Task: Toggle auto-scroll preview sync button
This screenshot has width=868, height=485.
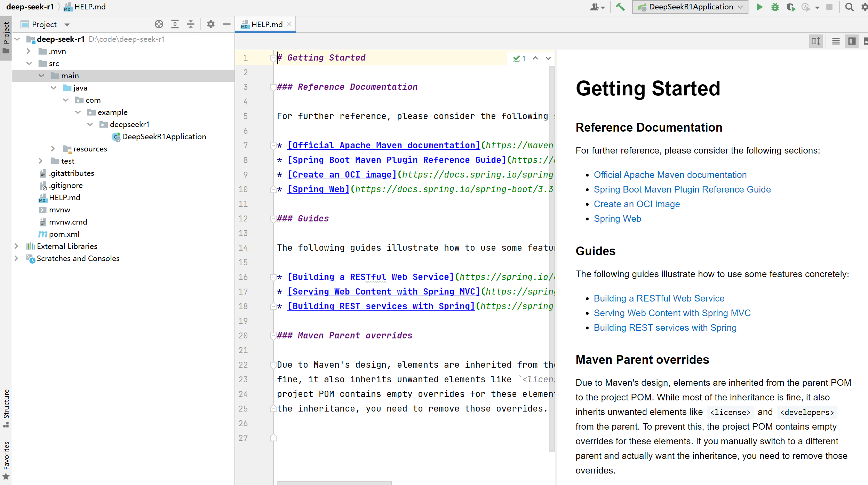Action: tap(816, 41)
